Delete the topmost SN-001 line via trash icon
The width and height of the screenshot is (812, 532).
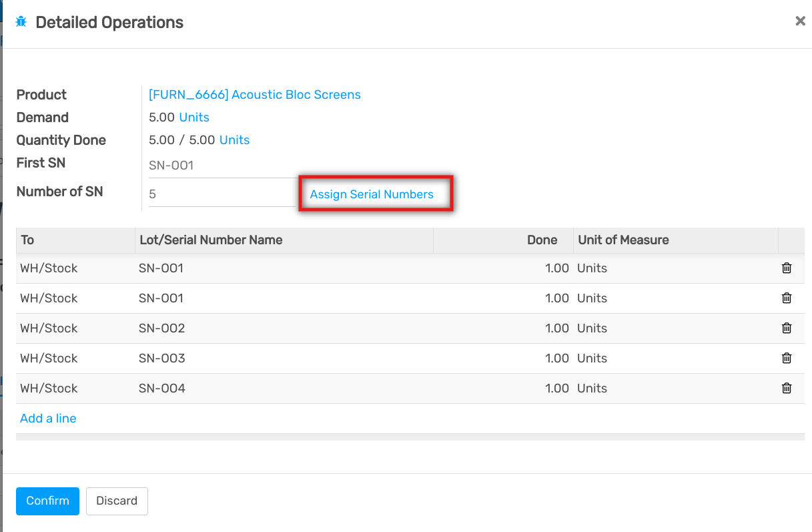(x=787, y=268)
